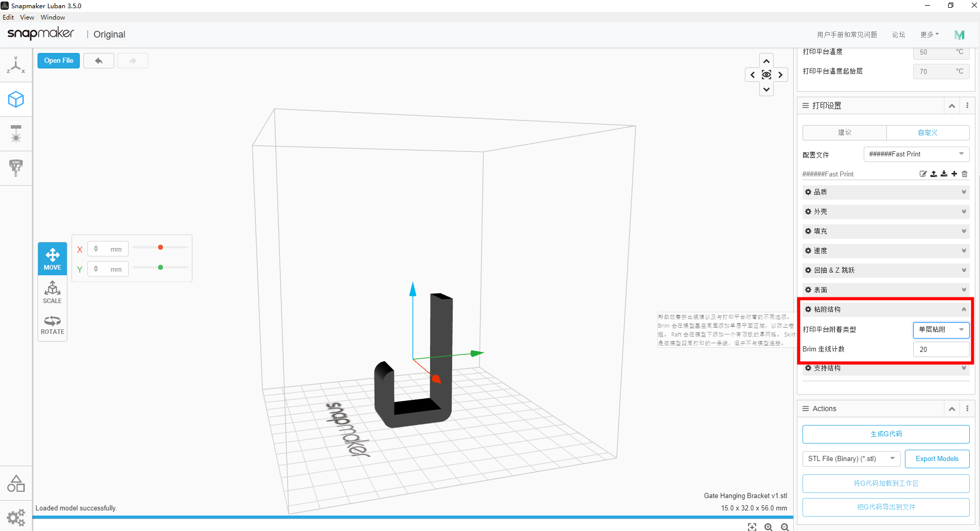Click the 将G代码加载到工作区 button

tap(886, 483)
